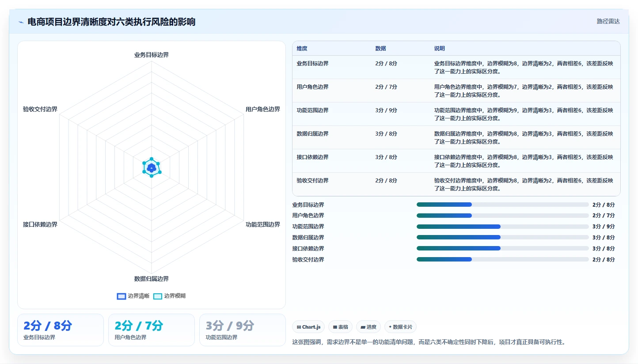Select the 验收交付边界 table row name
This screenshot has width=638, height=364.
313,181
